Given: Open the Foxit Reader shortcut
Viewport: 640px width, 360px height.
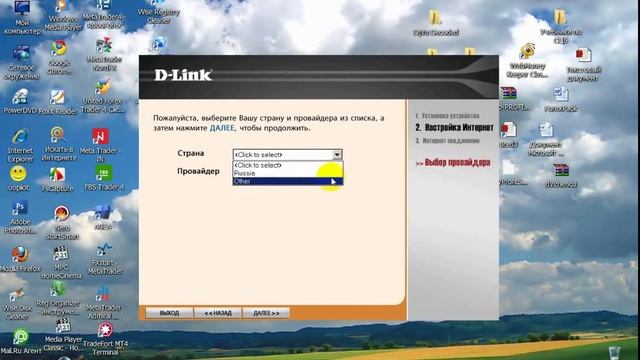Looking at the screenshot, I should 58,102.
